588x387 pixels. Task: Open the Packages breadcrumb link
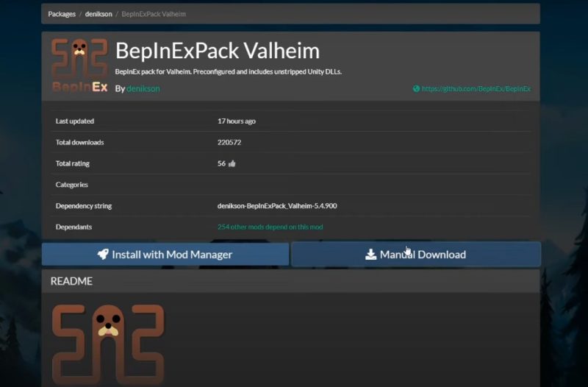[62, 14]
